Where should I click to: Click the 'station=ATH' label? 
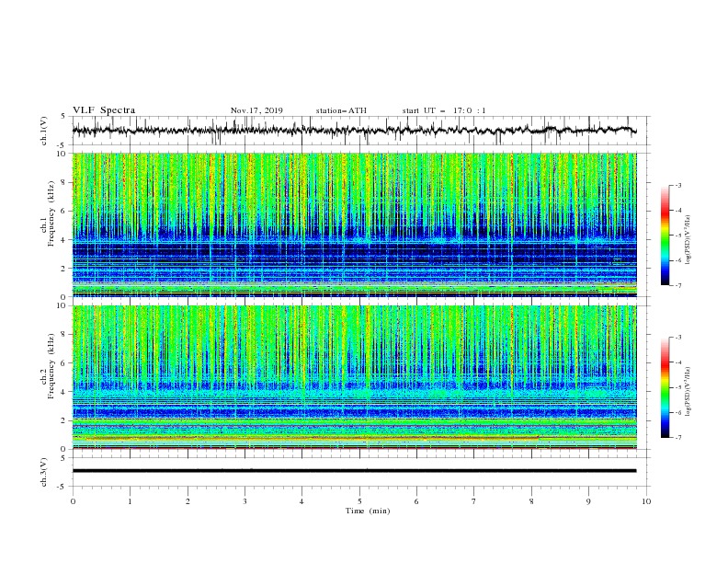pos(341,110)
